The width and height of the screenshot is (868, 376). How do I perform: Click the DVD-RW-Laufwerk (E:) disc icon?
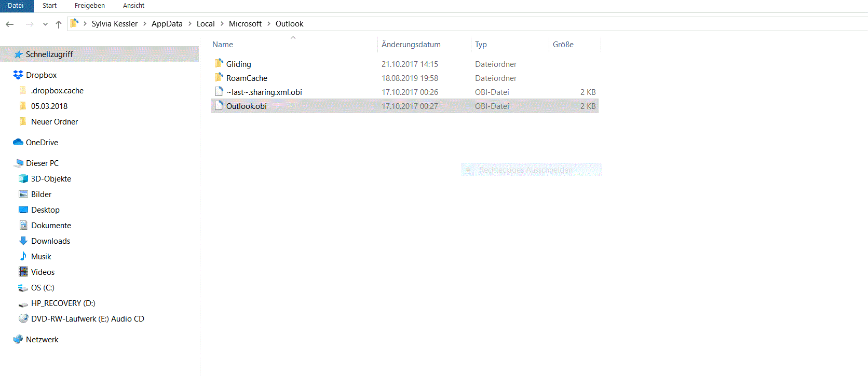tap(23, 318)
